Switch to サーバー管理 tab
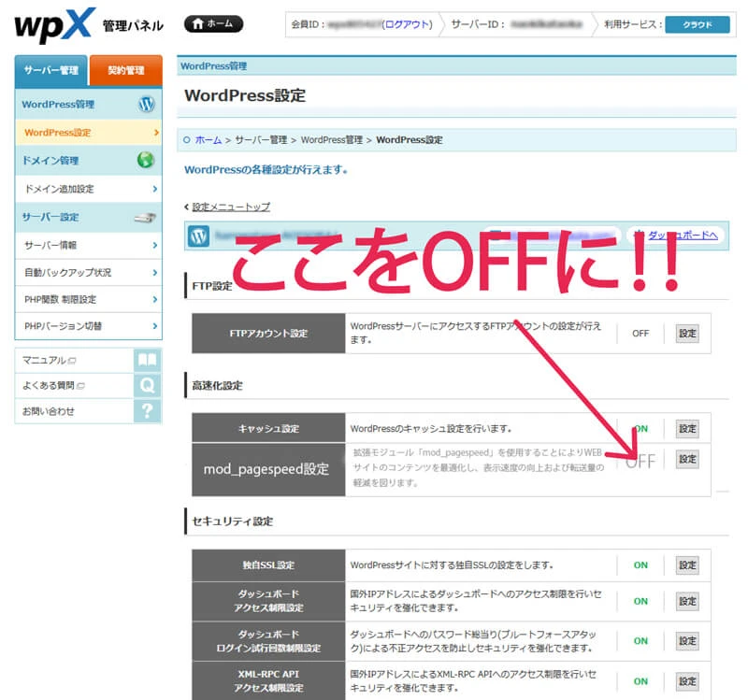The height and width of the screenshot is (700, 748). (x=51, y=71)
